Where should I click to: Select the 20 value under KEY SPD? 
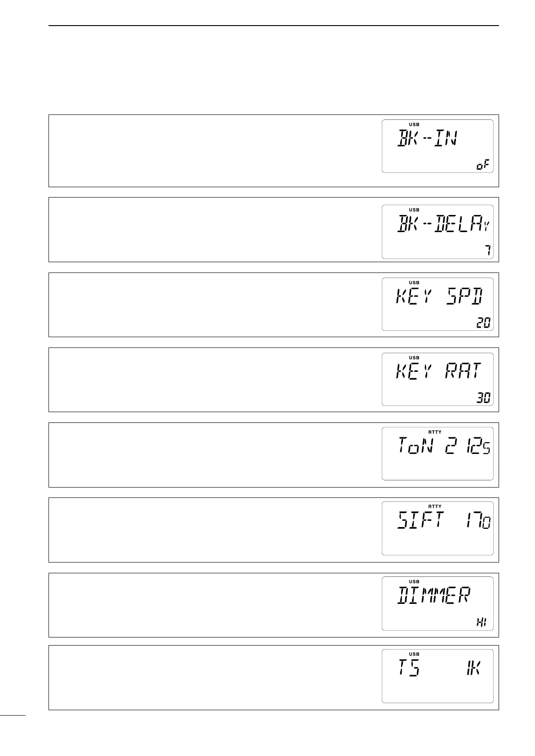tap(483, 323)
